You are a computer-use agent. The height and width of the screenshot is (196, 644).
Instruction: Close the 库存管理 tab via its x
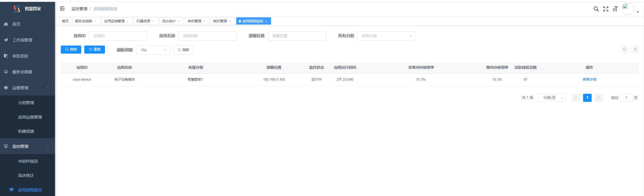204,21
